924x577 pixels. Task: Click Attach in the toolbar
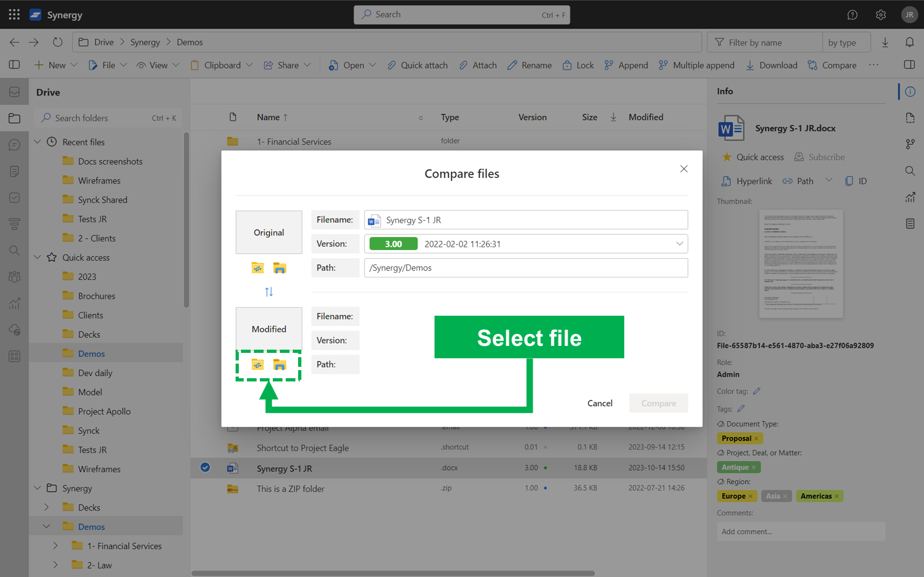(x=478, y=65)
